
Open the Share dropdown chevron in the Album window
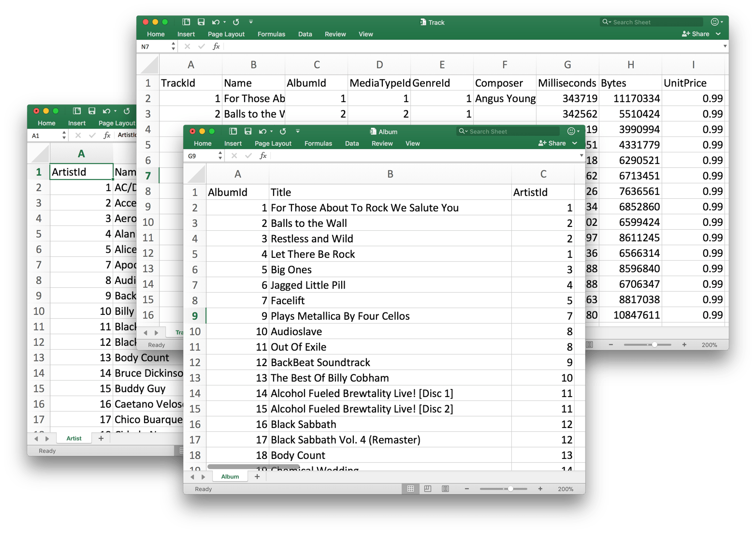click(574, 143)
